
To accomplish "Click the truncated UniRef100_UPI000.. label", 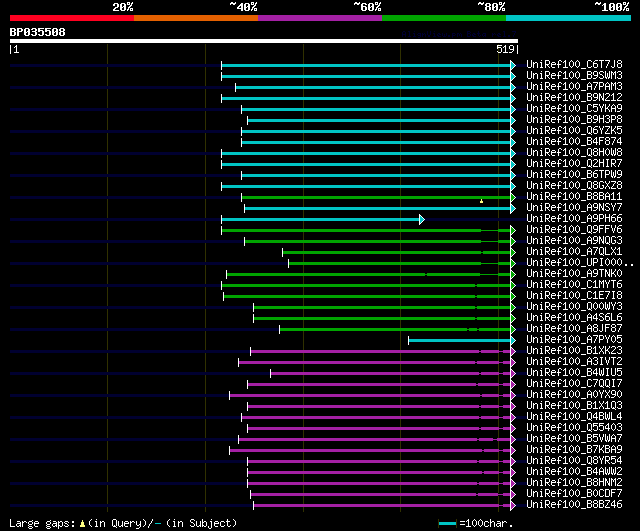I will [580, 263].
